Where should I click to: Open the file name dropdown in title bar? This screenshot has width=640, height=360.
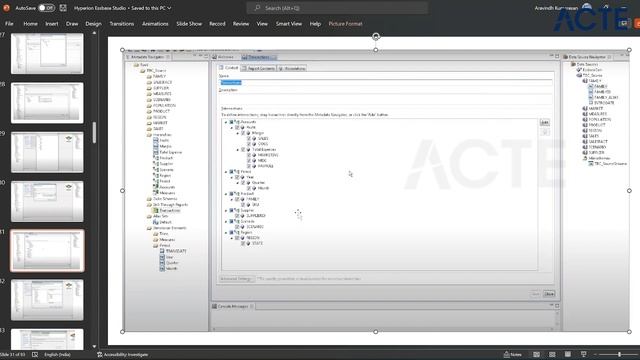pos(169,8)
